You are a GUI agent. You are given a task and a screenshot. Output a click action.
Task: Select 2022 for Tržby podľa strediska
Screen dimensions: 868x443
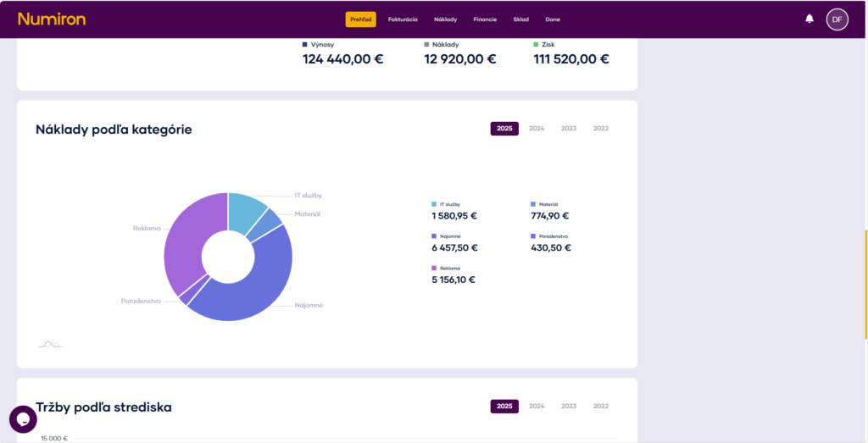coord(601,407)
